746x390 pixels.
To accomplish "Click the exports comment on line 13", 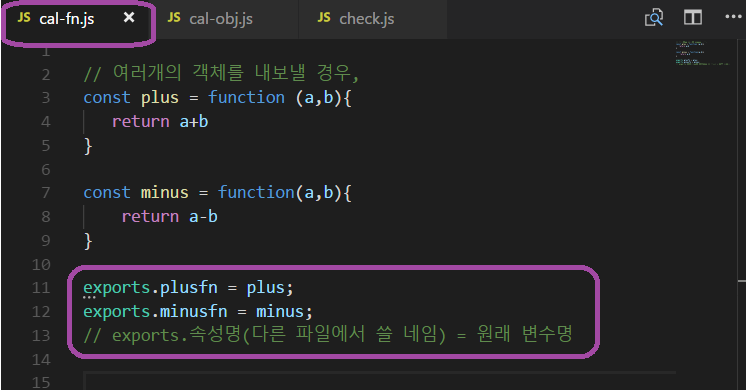I will tap(328, 335).
